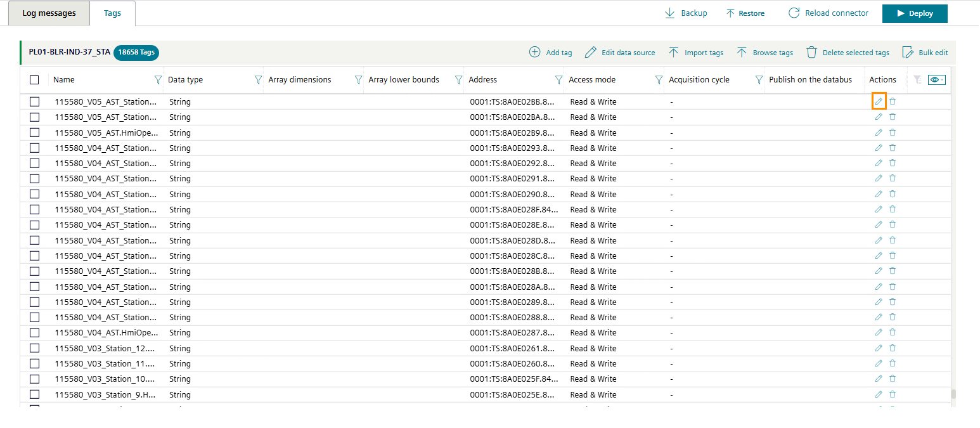Delete the tag with address 8A0E02BA
The image size is (980, 428).
click(893, 117)
